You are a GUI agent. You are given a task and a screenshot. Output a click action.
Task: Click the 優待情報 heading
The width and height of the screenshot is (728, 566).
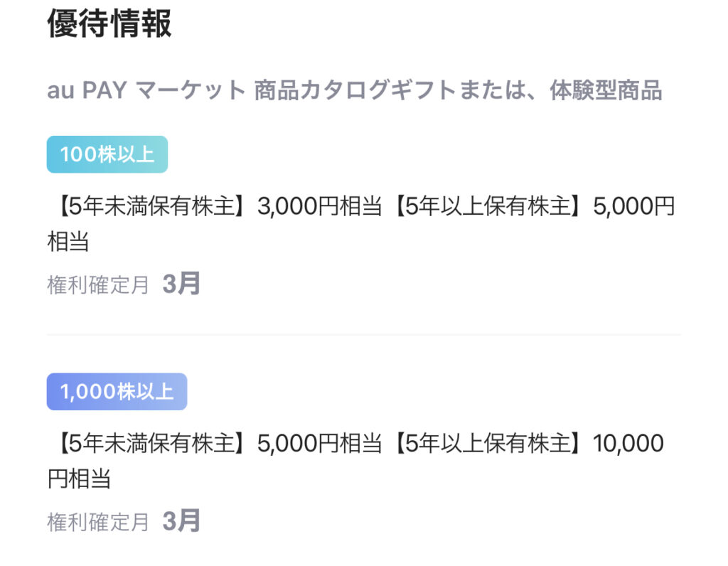coord(109,23)
